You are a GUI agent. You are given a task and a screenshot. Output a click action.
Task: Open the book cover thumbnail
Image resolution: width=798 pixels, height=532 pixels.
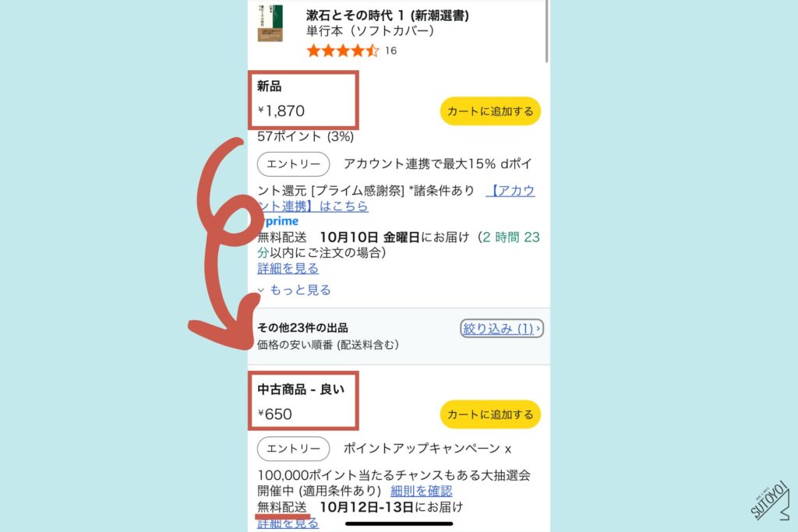point(270,23)
